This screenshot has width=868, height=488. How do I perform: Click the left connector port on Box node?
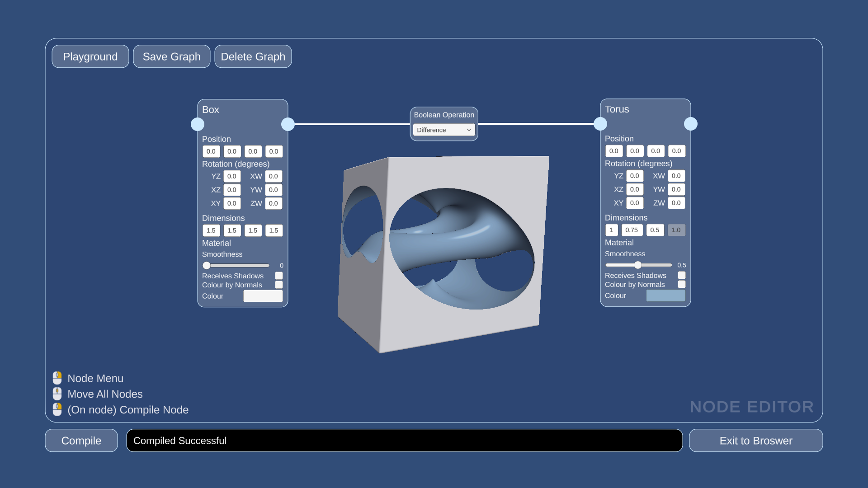[197, 123]
